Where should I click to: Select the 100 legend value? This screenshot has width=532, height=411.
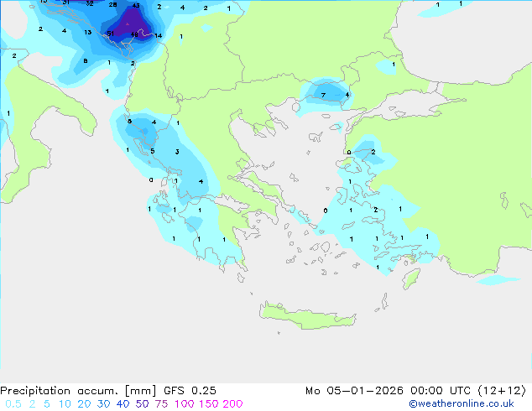184,404
